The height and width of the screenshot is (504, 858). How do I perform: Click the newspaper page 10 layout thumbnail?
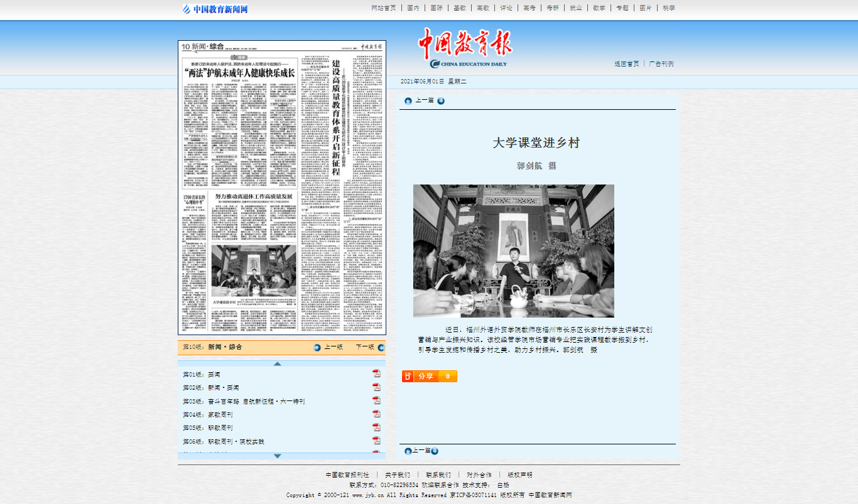(281, 188)
